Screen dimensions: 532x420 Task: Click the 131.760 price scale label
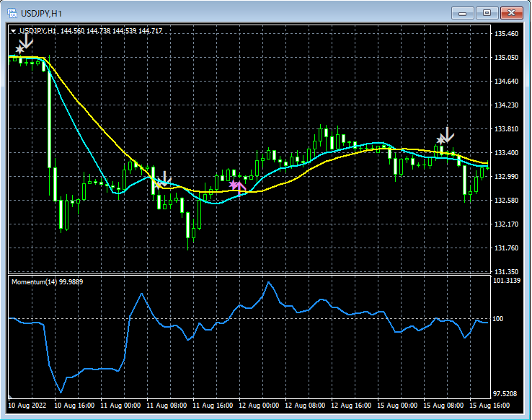tap(506, 248)
